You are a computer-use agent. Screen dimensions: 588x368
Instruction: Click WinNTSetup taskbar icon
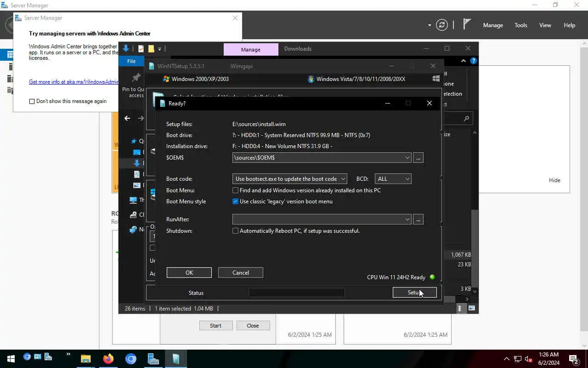click(x=175, y=359)
